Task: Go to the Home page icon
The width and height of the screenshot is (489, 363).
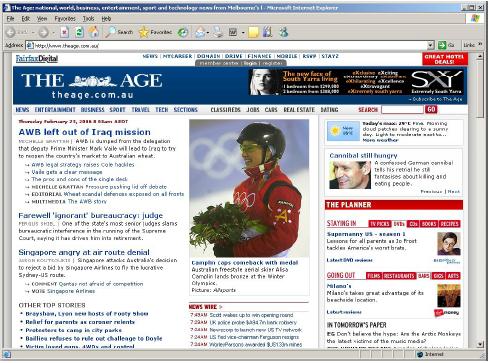Action: point(94,32)
